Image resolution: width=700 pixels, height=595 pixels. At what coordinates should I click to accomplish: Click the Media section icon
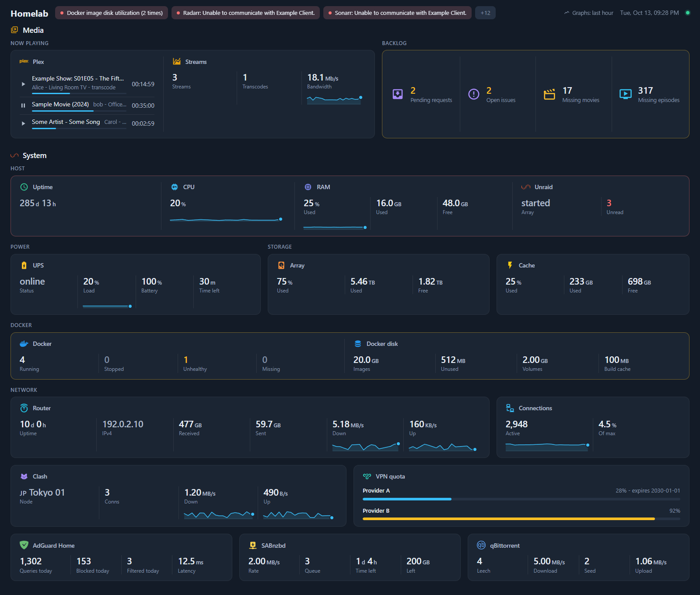coord(14,30)
